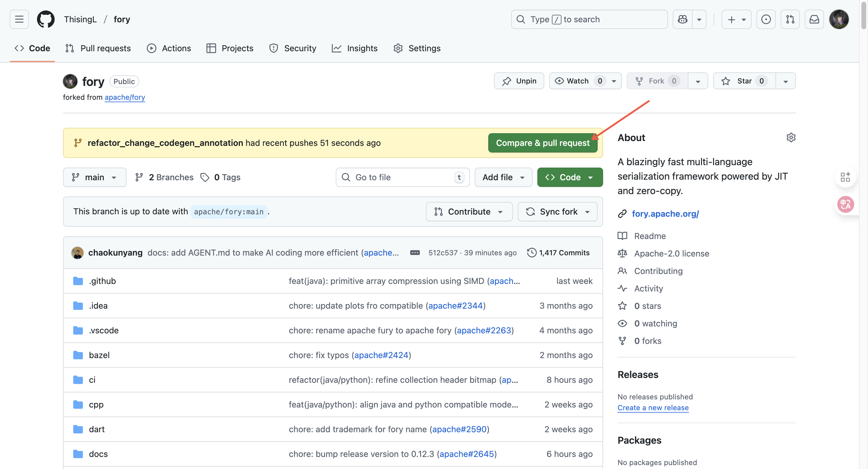Edit About details gear icon
Screen dimensions: 868x469
coord(791,137)
